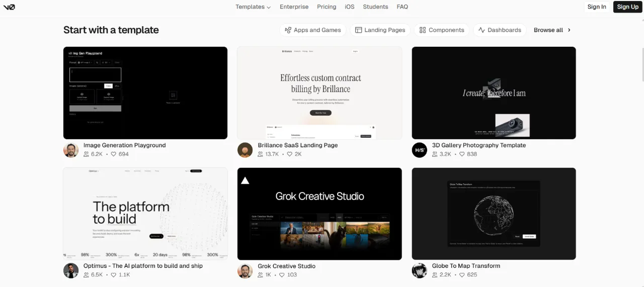Expand the Templates dropdown menu
644x287 pixels.
coord(253,7)
